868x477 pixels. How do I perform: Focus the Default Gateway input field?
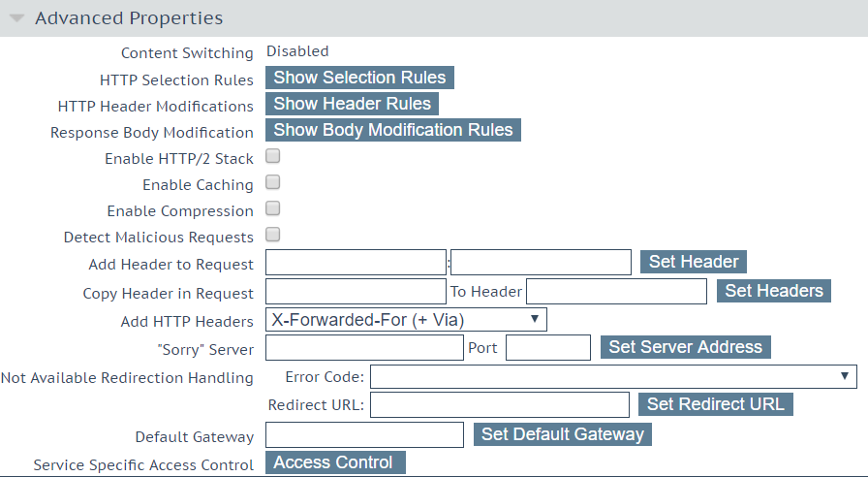pyautogui.click(x=365, y=435)
